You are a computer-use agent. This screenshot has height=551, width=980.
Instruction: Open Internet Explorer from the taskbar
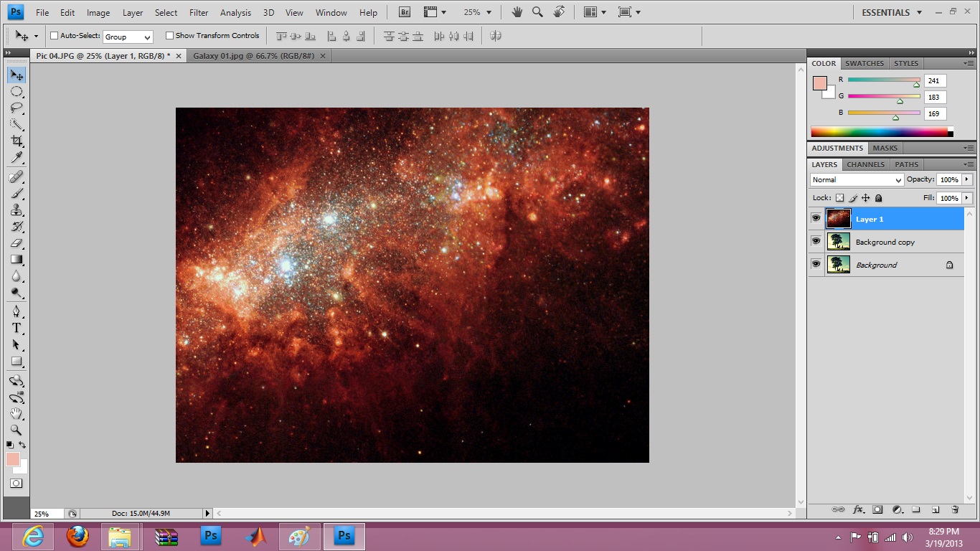pyautogui.click(x=33, y=536)
